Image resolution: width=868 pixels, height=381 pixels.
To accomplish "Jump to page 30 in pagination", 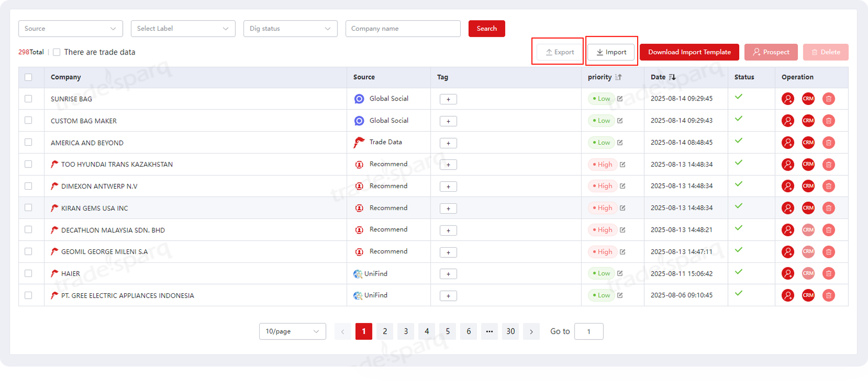I will coord(510,332).
